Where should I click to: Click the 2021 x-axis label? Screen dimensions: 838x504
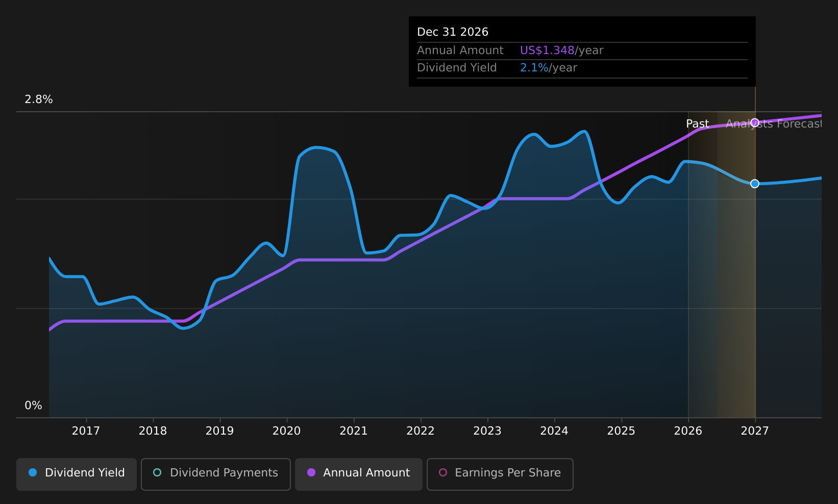click(354, 431)
